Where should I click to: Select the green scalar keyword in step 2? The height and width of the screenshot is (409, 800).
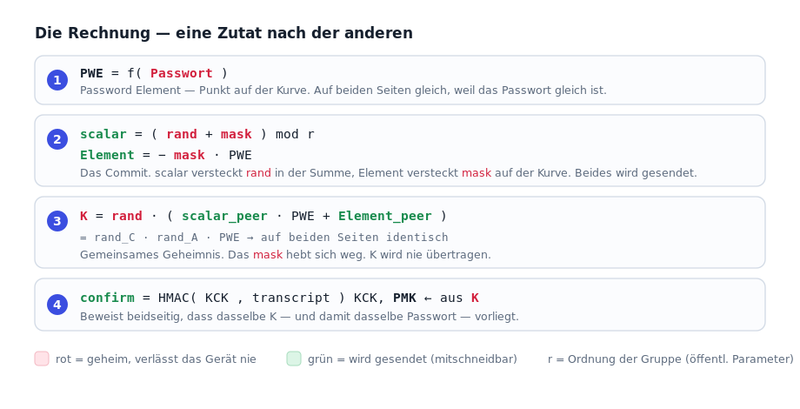103,134
